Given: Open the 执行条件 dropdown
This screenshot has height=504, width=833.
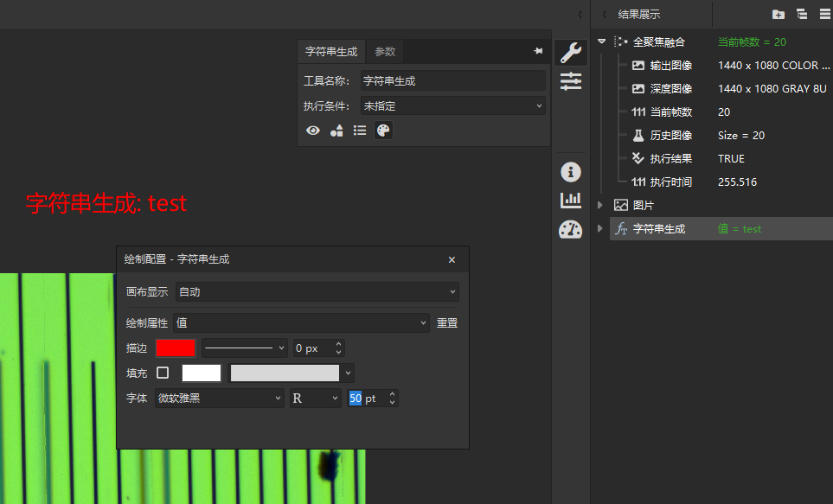Looking at the screenshot, I should [x=453, y=105].
